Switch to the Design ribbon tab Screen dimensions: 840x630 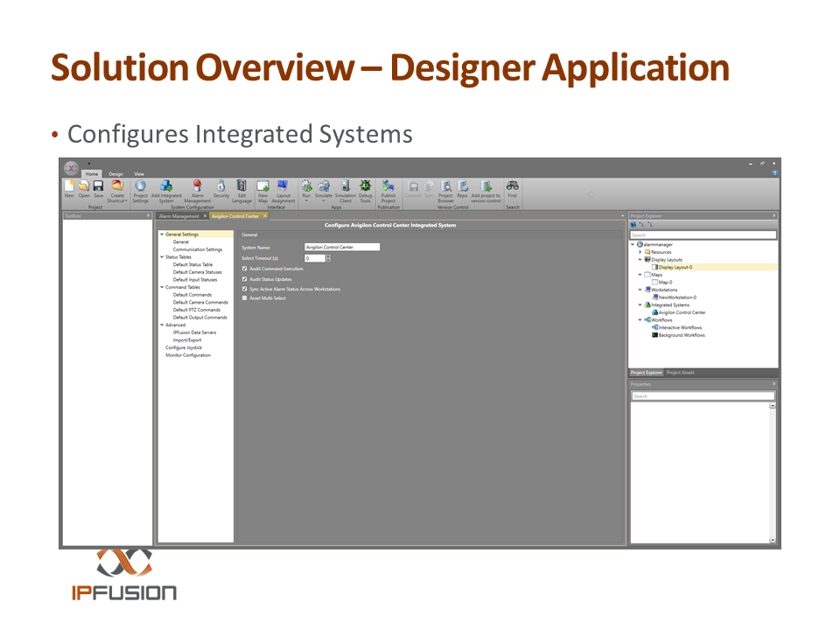(116, 174)
